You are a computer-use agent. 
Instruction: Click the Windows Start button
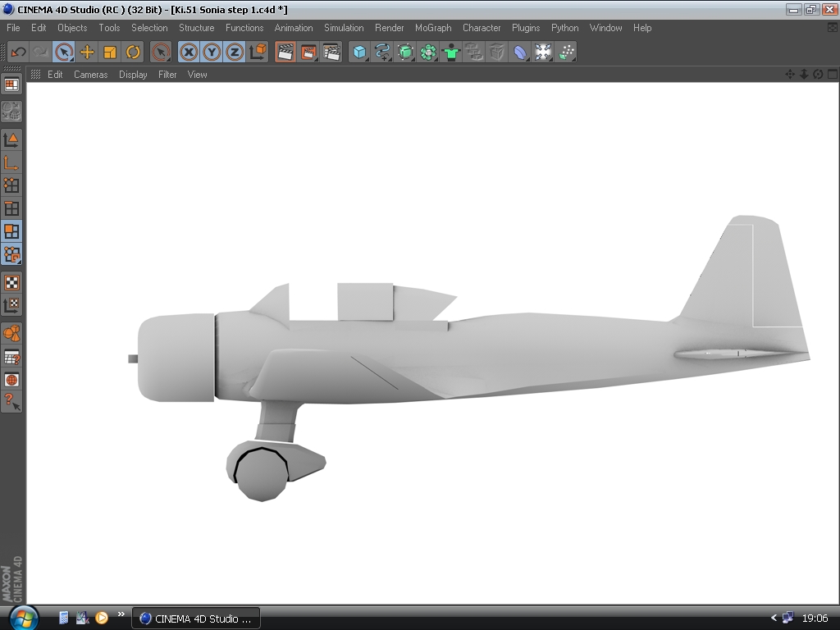23,618
